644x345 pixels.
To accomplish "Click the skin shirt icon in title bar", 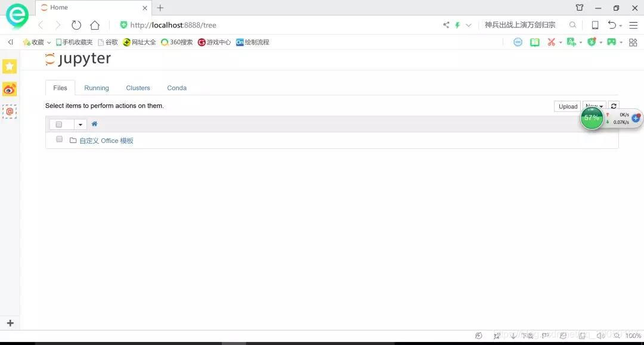I will pos(580,8).
